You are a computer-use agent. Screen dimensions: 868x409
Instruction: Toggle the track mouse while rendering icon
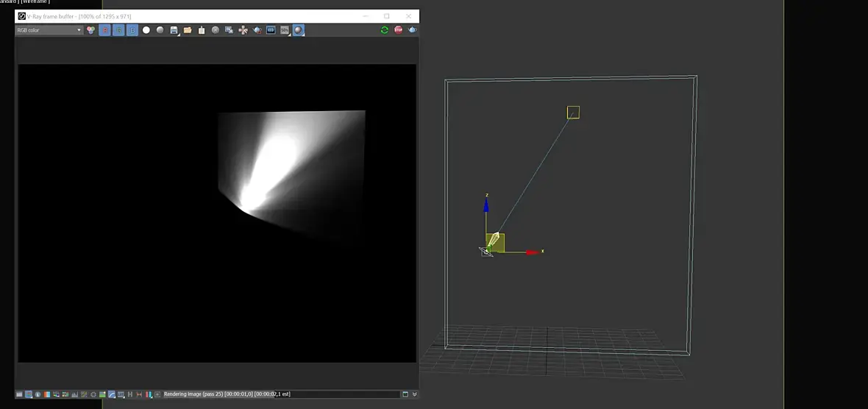point(230,30)
